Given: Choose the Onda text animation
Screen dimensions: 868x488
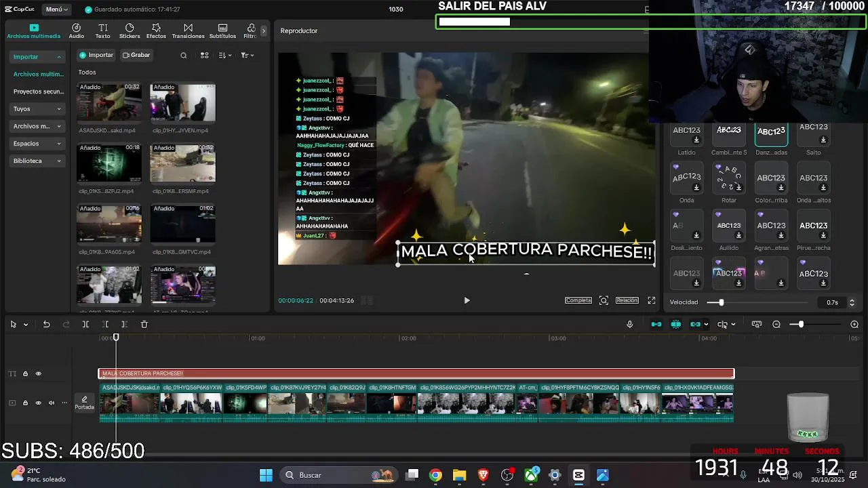Looking at the screenshot, I should click(x=686, y=179).
